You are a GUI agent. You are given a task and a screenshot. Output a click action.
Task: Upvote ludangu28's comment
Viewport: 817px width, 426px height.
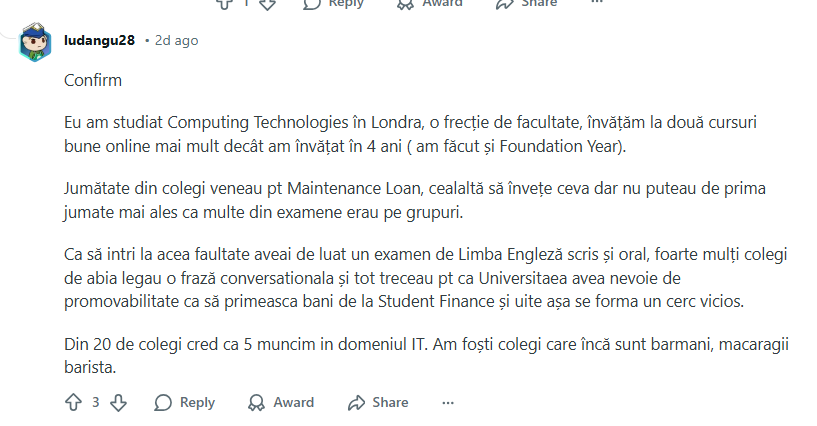point(73,402)
